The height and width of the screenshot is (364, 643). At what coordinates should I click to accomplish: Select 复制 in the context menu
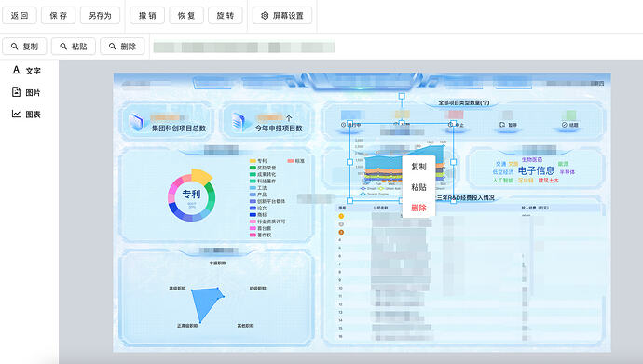pos(418,167)
